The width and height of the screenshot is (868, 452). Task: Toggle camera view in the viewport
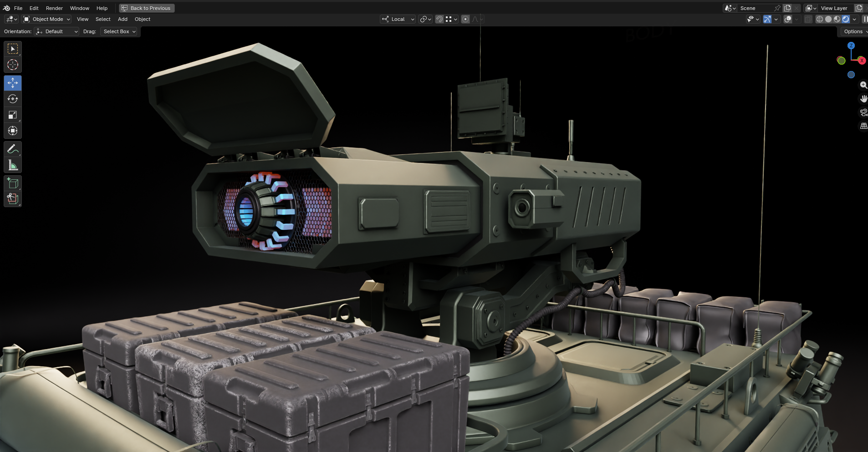point(863,112)
